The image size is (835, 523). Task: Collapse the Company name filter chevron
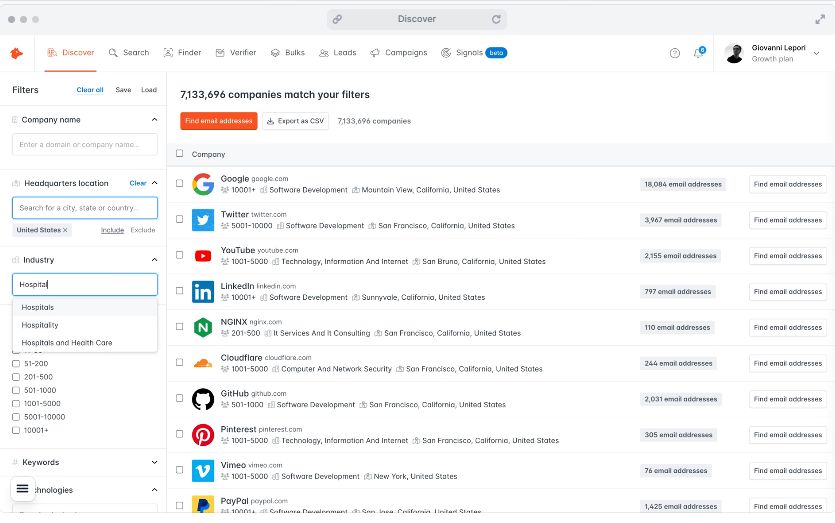tap(154, 120)
